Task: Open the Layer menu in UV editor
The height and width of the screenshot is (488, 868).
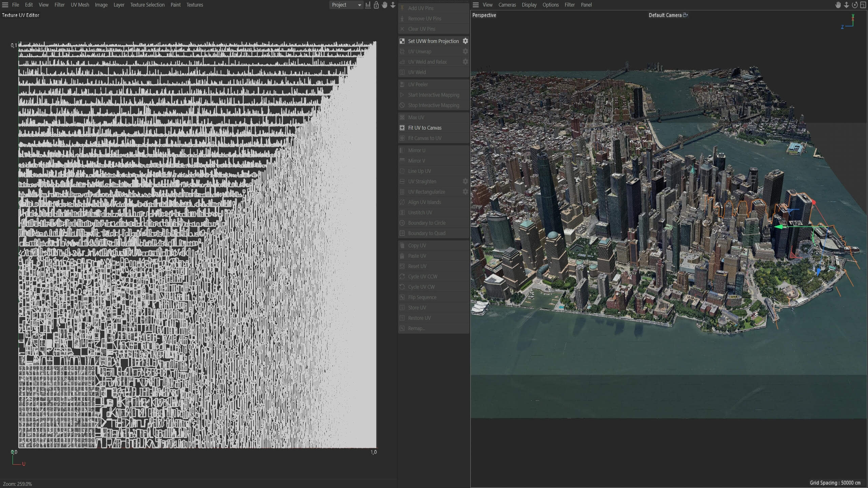Action: (x=119, y=5)
